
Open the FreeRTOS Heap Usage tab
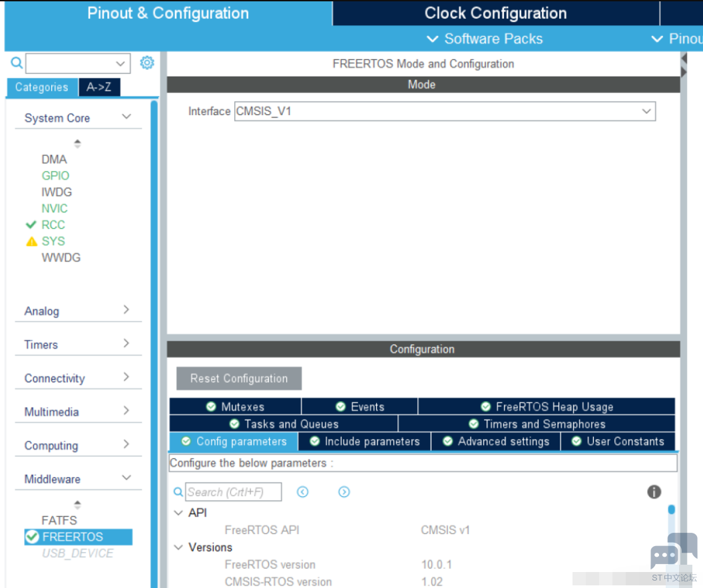[x=547, y=406]
